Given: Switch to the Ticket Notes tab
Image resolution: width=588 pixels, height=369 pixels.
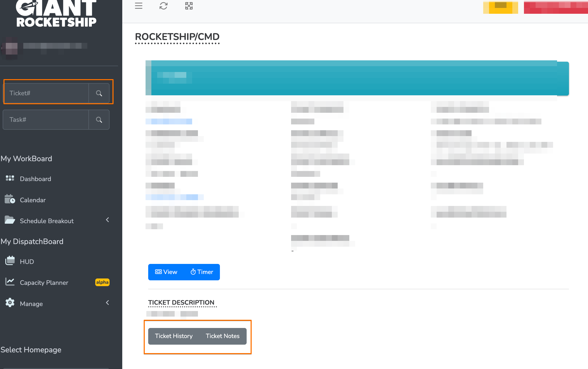Looking at the screenshot, I should [223, 336].
